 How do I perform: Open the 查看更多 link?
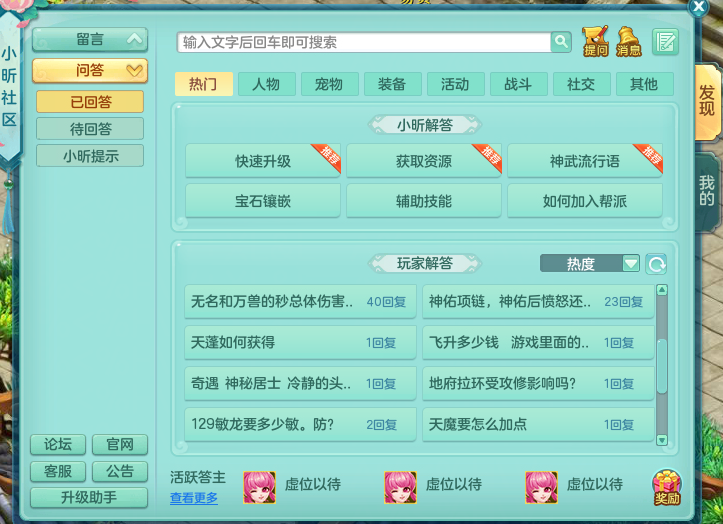coord(193,498)
